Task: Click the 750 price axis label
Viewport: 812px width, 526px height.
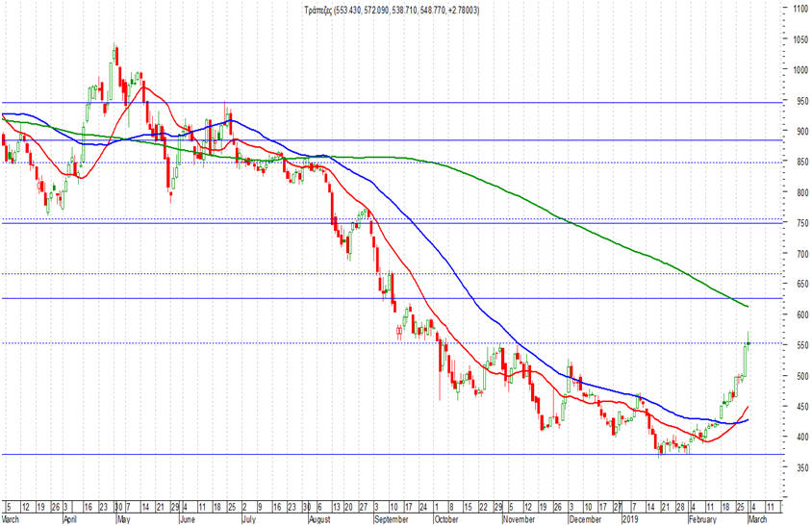Action: 802,223
